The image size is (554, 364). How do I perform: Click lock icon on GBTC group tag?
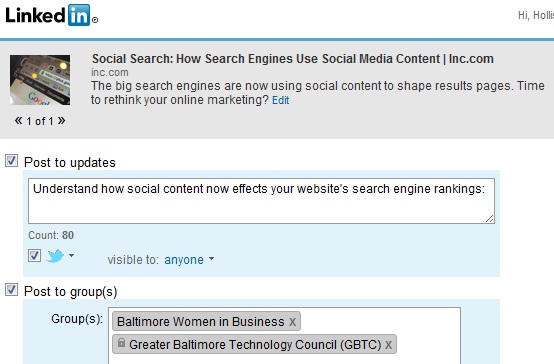click(121, 343)
